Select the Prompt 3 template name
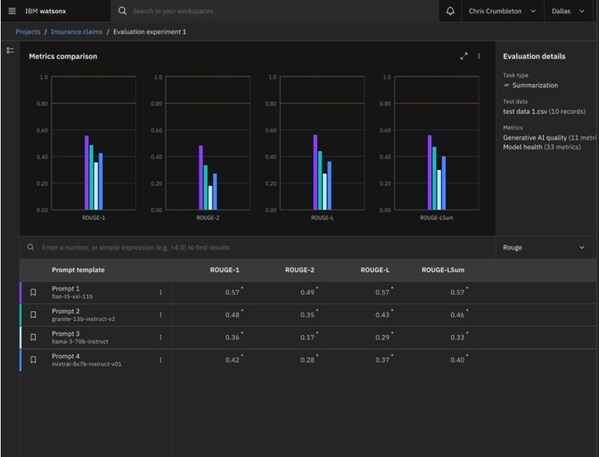The image size is (599, 457). 66,334
